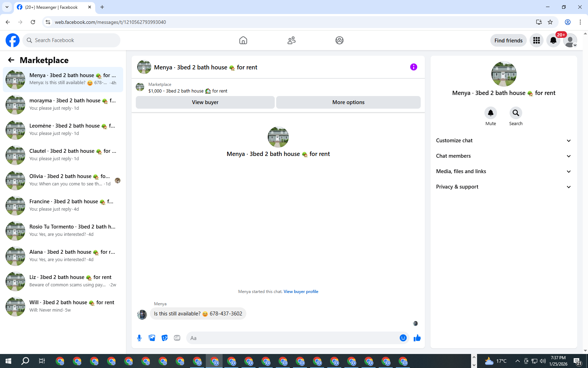
Task: Go back from Marketplace with arrow icon
Action: pyautogui.click(x=11, y=60)
